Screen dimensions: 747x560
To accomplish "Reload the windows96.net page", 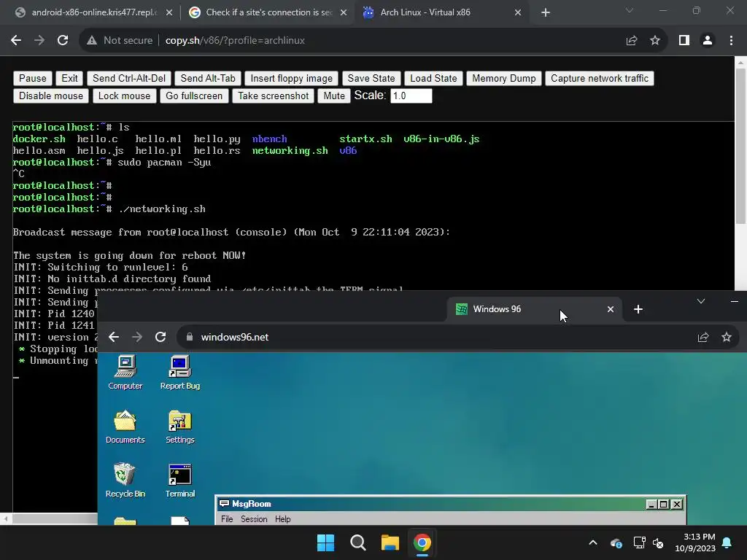I will click(x=160, y=337).
